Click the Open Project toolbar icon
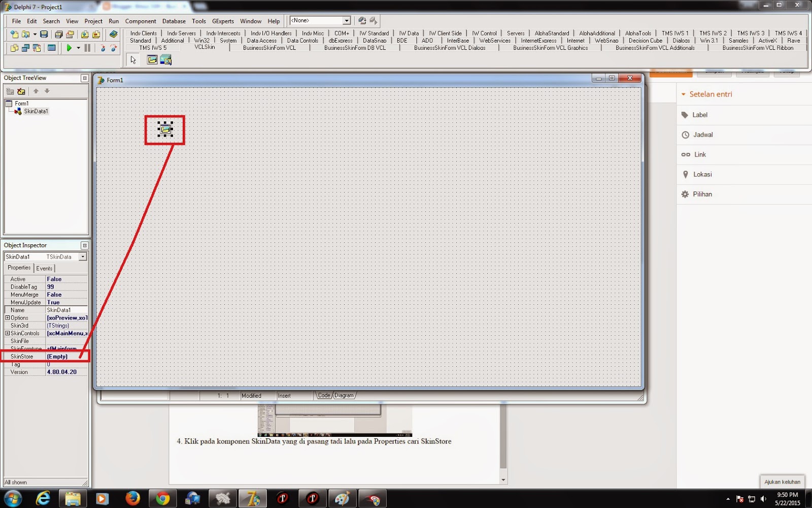This screenshot has height=508, width=812. (x=70, y=34)
